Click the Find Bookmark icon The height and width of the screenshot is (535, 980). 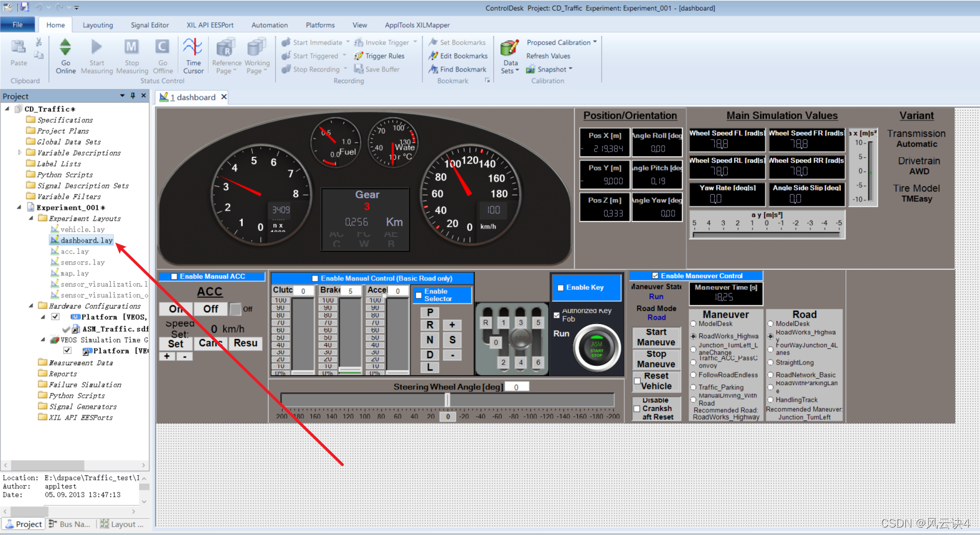coord(433,70)
